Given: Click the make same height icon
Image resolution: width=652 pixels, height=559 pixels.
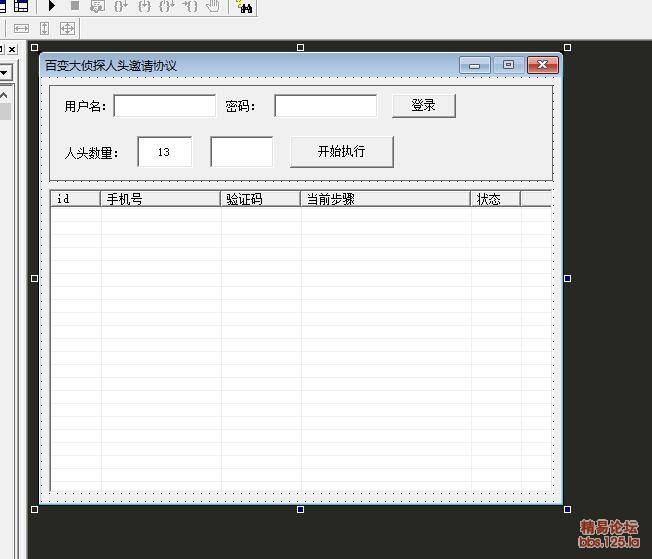Looking at the screenshot, I should click(x=44, y=28).
